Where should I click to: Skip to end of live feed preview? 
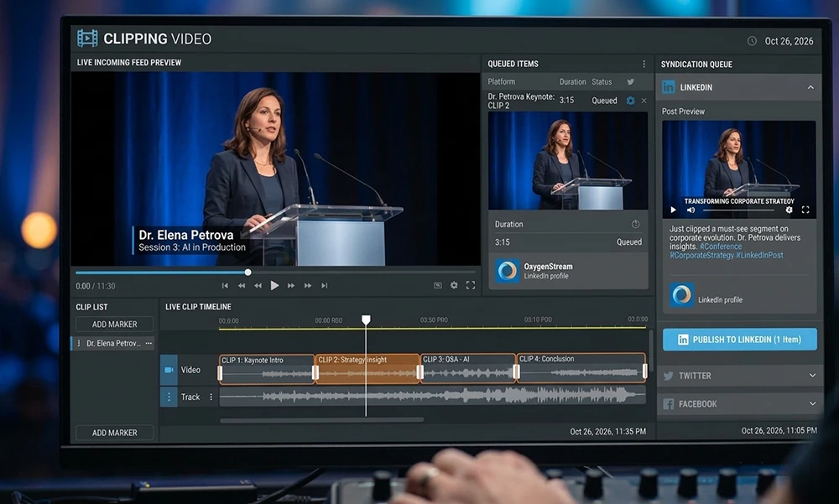[x=324, y=286]
